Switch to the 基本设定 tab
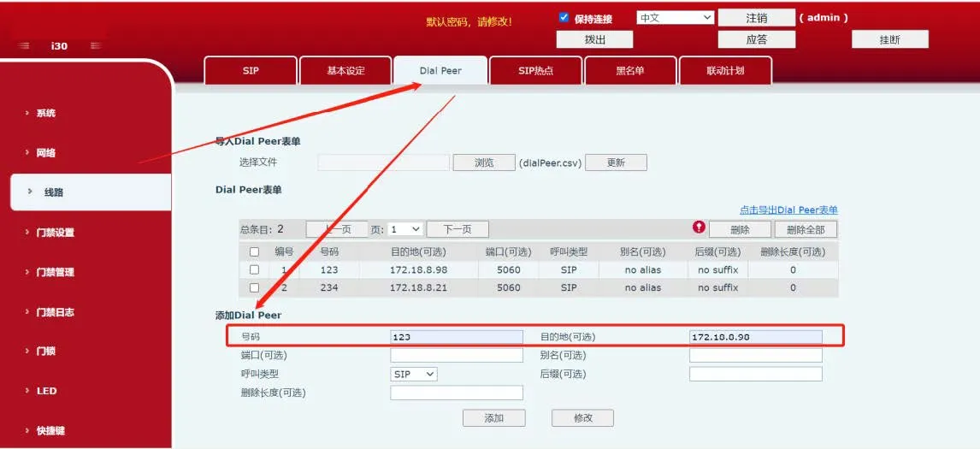This screenshot has width=980, height=449. (x=345, y=71)
